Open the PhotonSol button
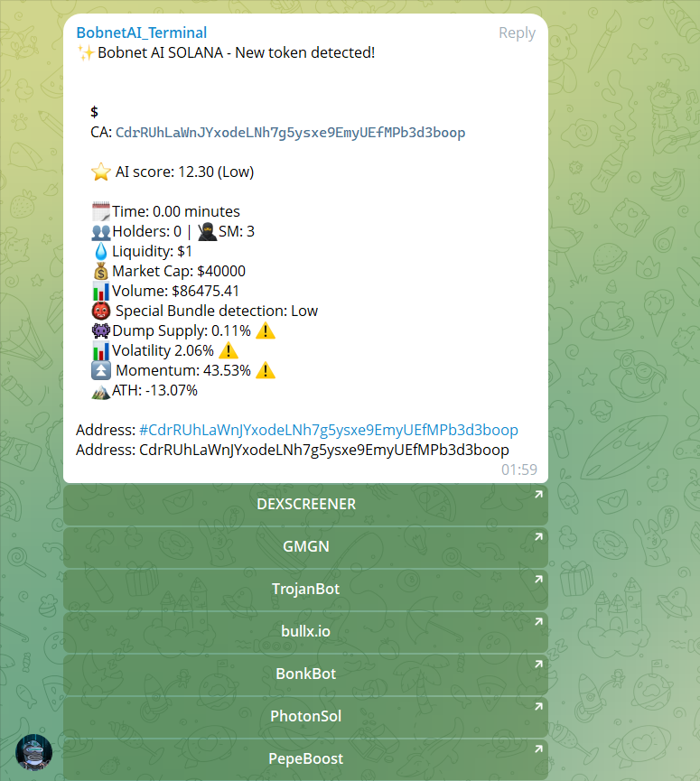This screenshot has width=700, height=781. coord(305,716)
